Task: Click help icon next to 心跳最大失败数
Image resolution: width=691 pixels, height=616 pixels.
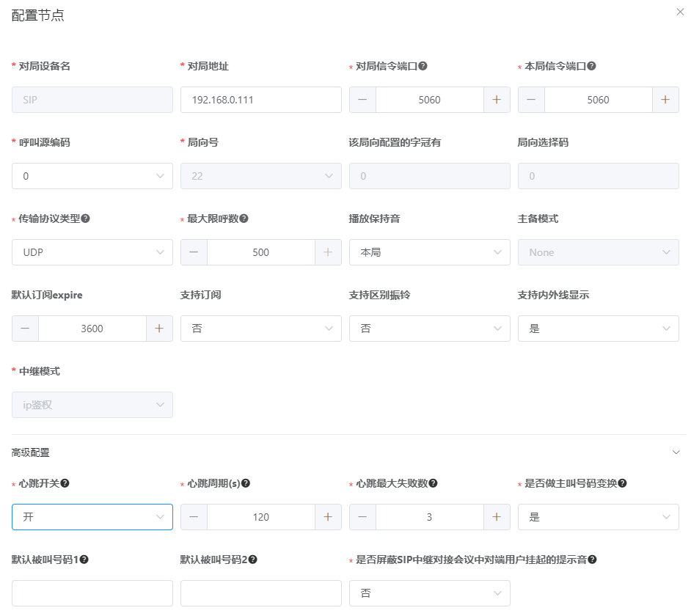Action: pos(434,483)
